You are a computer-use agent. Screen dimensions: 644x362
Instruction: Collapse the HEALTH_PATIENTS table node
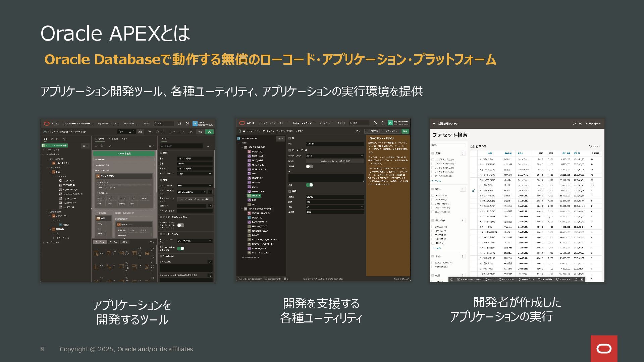point(242,147)
